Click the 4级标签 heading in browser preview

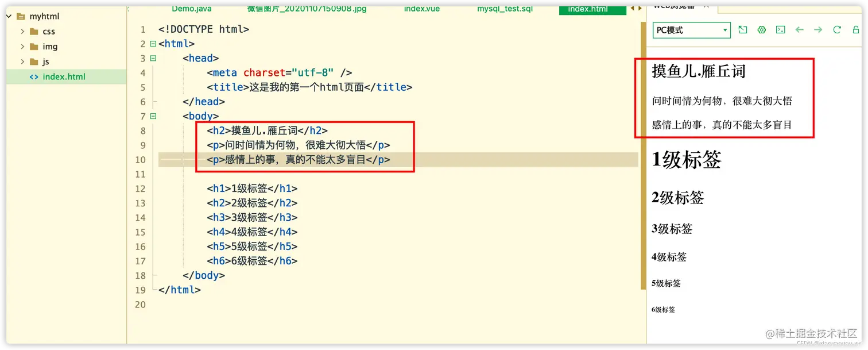[x=669, y=257]
